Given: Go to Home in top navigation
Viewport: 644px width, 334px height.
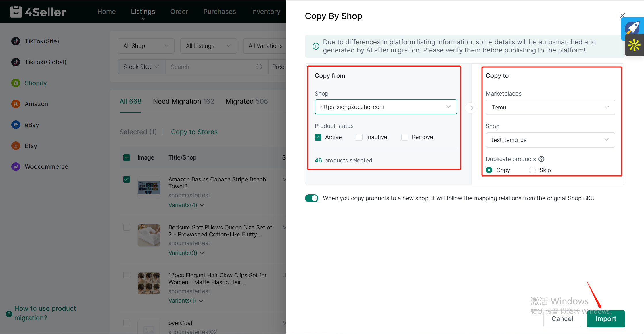Looking at the screenshot, I should (x=106, y=12).
